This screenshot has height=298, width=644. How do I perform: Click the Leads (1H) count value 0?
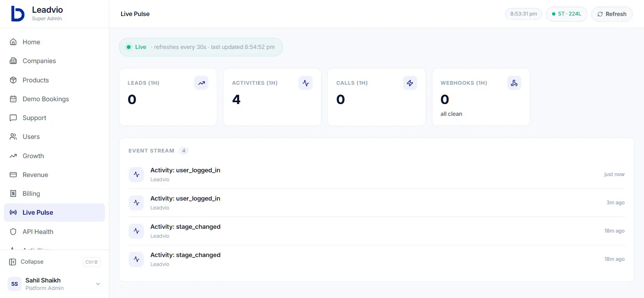click(x=132, y=99)
